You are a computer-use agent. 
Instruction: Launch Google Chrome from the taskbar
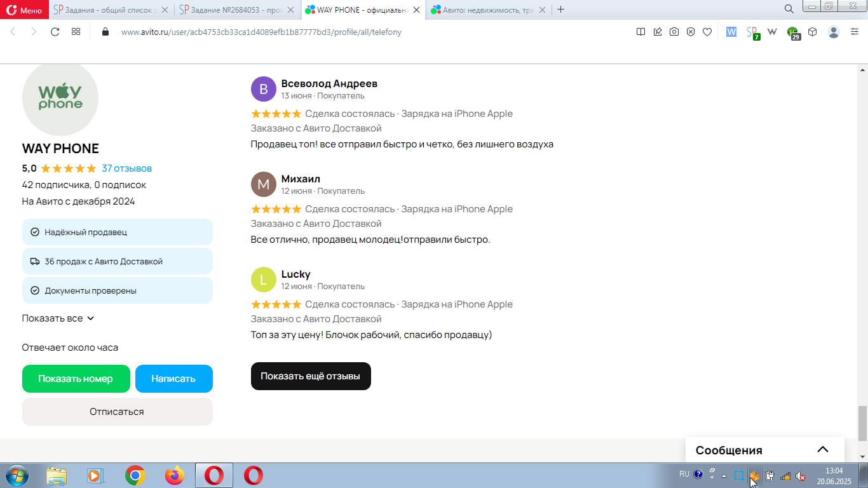tap(135, 475)
